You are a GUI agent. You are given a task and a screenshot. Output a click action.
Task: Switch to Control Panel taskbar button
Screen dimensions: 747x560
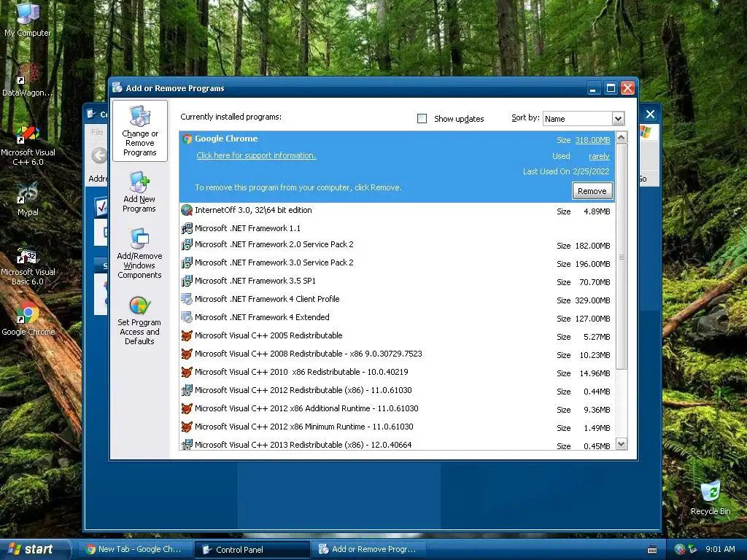tap(252, 550)
